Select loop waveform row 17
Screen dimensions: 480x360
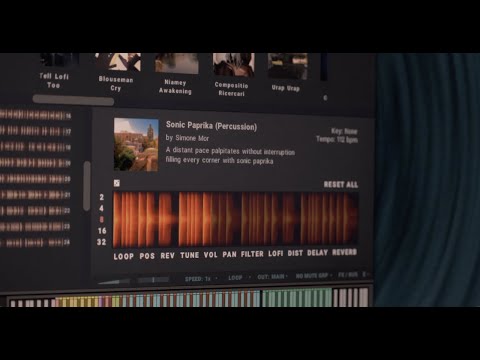click(x=35, y=131)
